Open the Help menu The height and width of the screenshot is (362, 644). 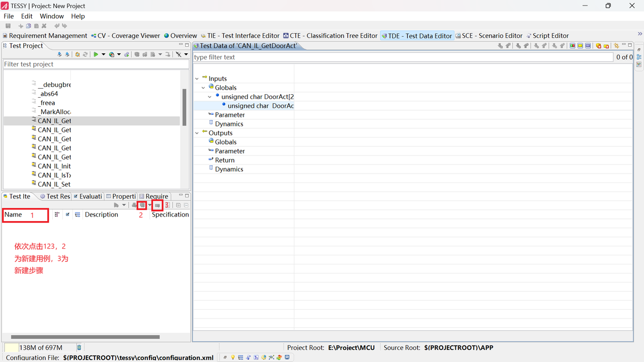pyautogui.click(x=78, y=16)
